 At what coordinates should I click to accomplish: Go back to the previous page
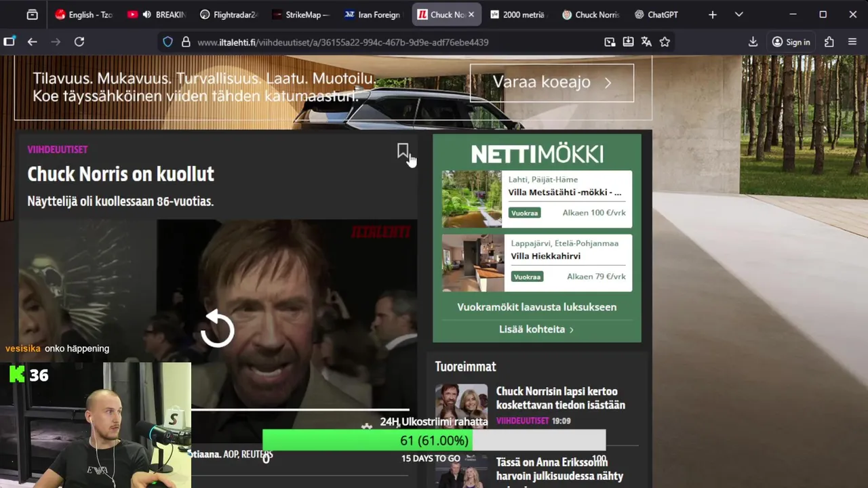pos(32,41)
